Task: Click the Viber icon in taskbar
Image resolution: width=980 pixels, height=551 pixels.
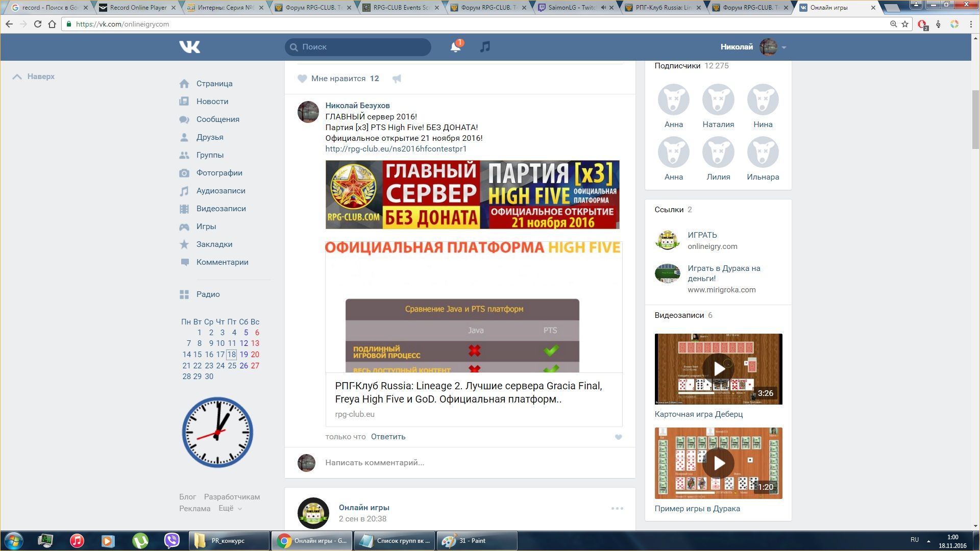Action: point(172,540)
